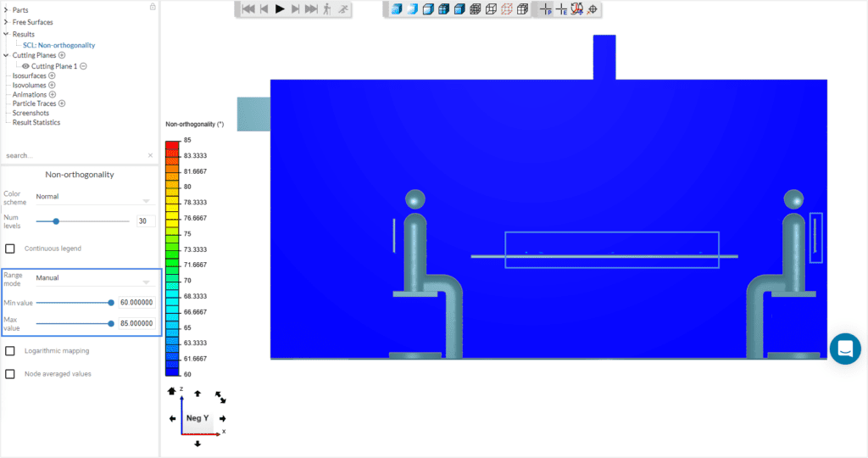Hide Cutting Plane 1 using eye icon
Screen dimensions: 868x458
[x=25, y=66]
